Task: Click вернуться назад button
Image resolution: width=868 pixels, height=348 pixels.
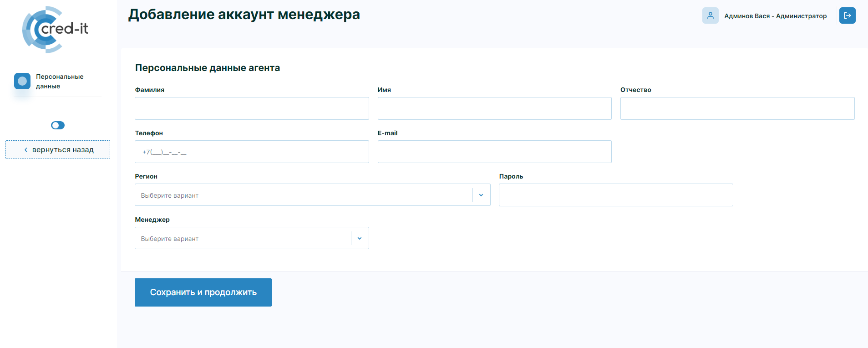Action: [x=58, y=150]
